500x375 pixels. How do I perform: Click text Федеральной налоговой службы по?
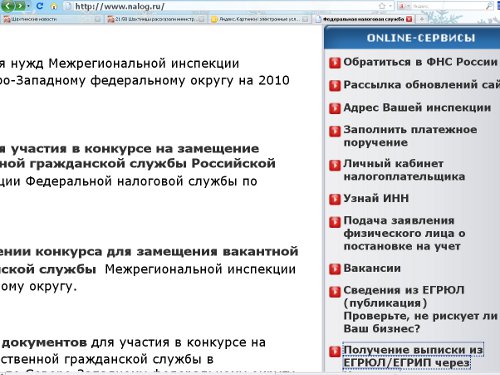point(142,181)
